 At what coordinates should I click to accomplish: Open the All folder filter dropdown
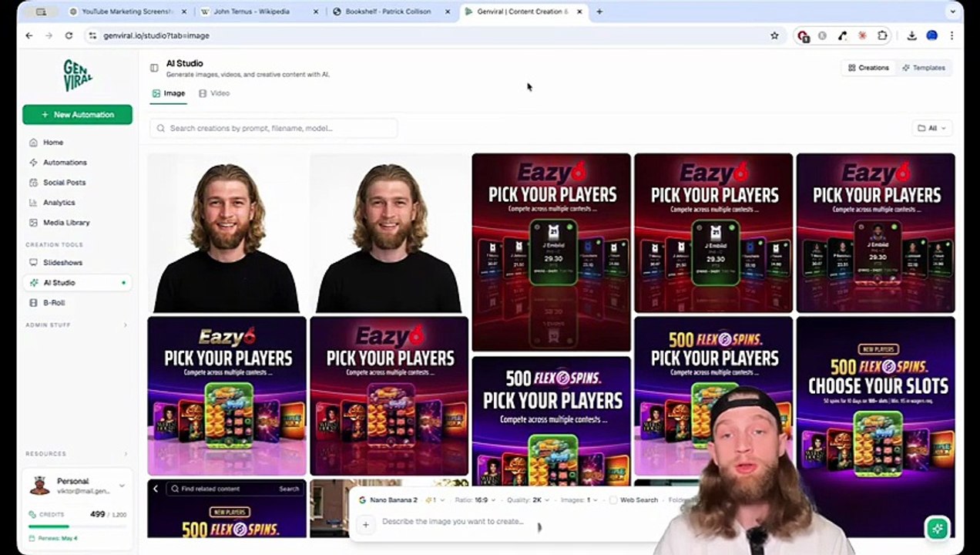[x=932, y=128]
